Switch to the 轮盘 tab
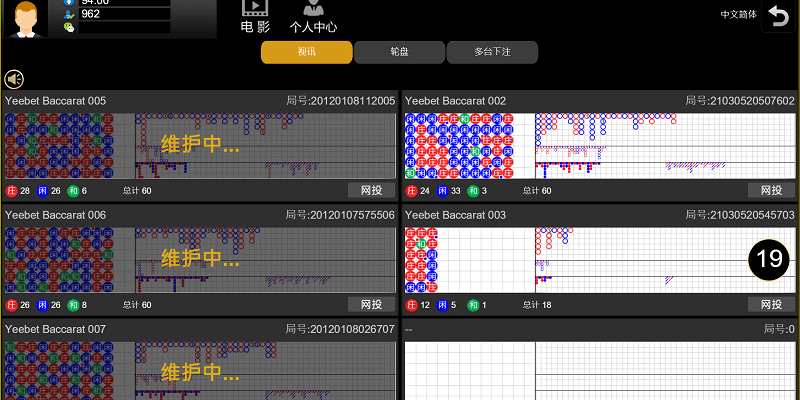Screen dimensions: 800x400 pyautogui.click(x=399, y=52)
